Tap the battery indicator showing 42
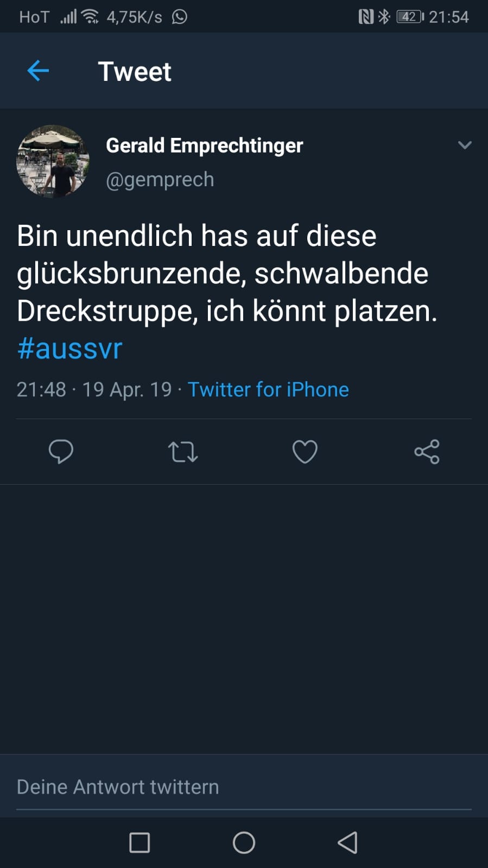 click(410, 17)
